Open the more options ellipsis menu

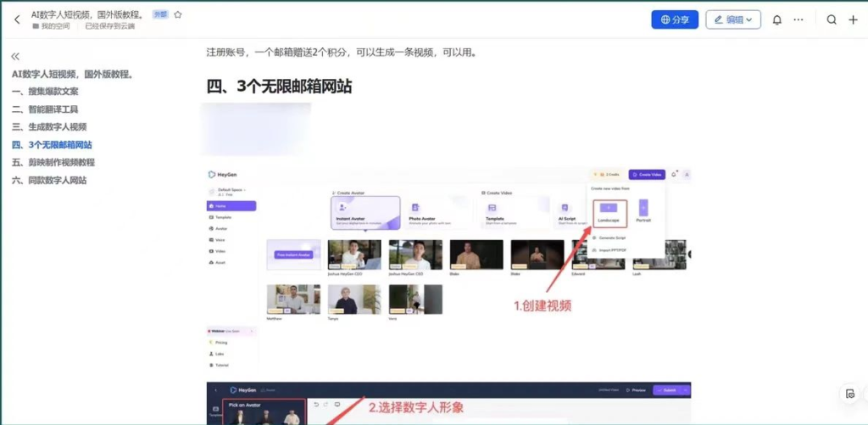point(798,20)
